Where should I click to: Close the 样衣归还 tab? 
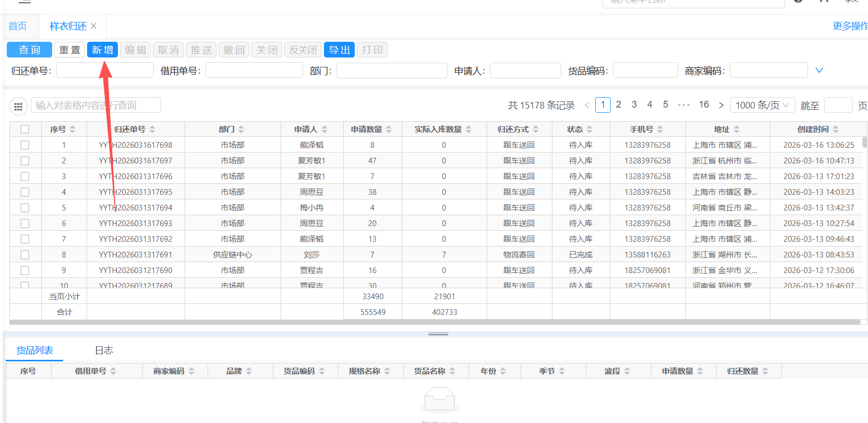94,26
